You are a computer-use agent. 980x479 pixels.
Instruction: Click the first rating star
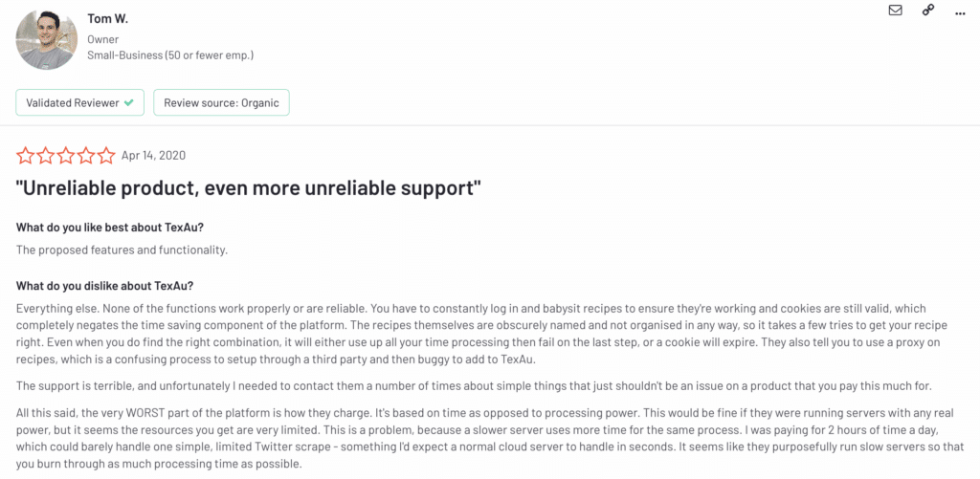tap(25, 156)
